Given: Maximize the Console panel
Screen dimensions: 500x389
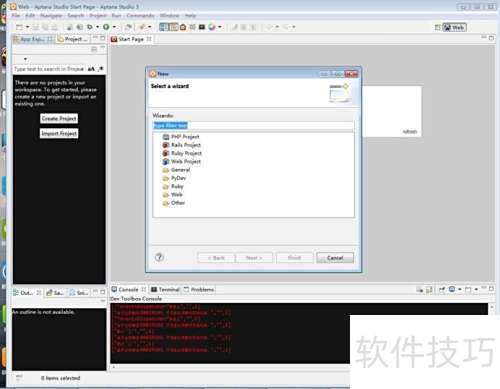Looking at the screenshot, I should point(491,288).
